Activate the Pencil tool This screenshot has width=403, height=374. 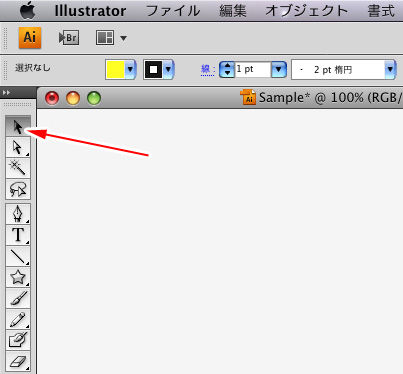18,319
